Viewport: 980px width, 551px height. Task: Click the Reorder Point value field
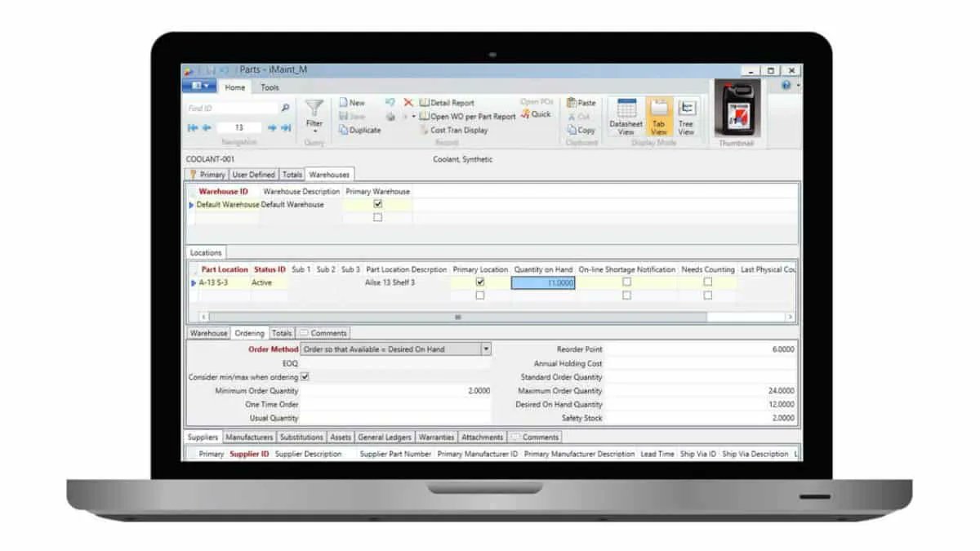pyautogui.click(x=702, y=349)
